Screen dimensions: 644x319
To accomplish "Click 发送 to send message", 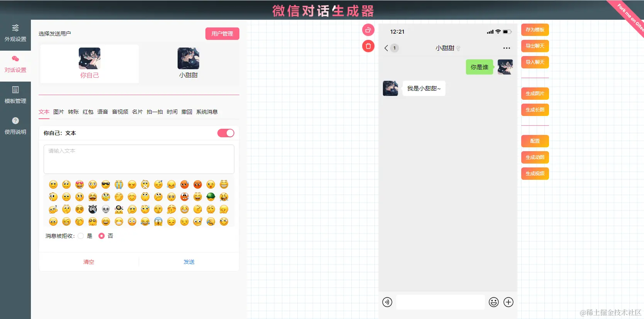I will point(189,262).
